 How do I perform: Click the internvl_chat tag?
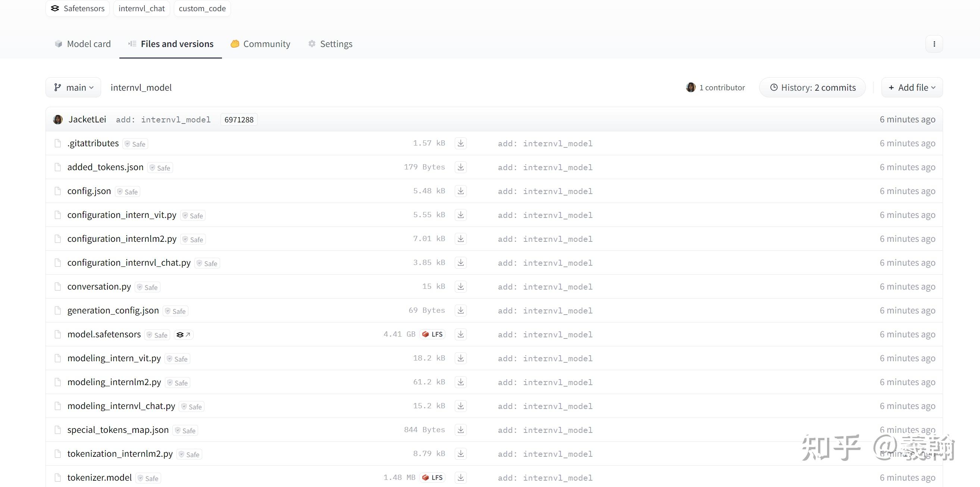point(141,8)
